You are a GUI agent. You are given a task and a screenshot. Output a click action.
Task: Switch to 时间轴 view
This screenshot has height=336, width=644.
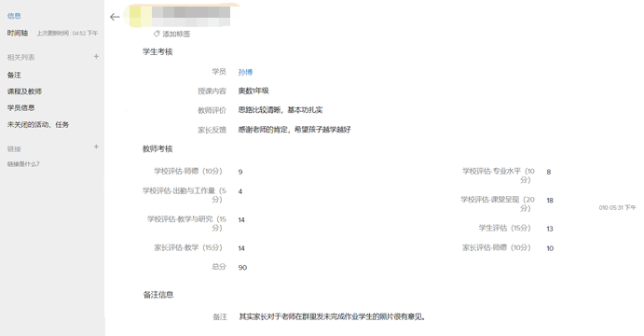(18, 33)
